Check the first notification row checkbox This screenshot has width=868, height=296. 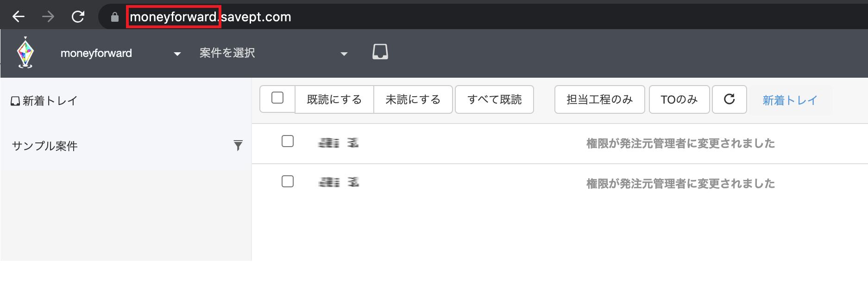[288, 141]
